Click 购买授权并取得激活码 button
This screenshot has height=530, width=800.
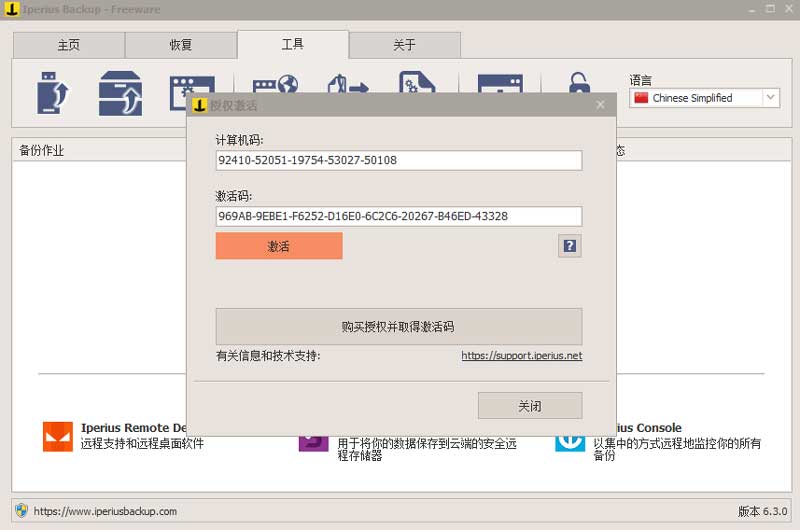tap(398, 326)
